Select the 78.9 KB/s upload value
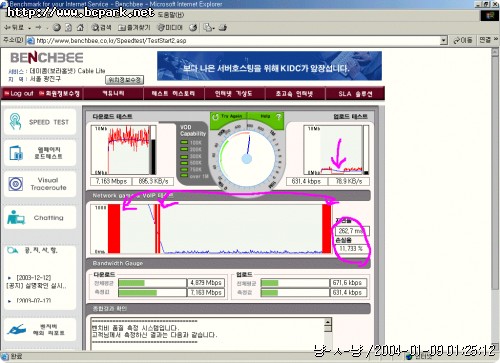Viewport: 500px width, 363px height. [349, 181]
